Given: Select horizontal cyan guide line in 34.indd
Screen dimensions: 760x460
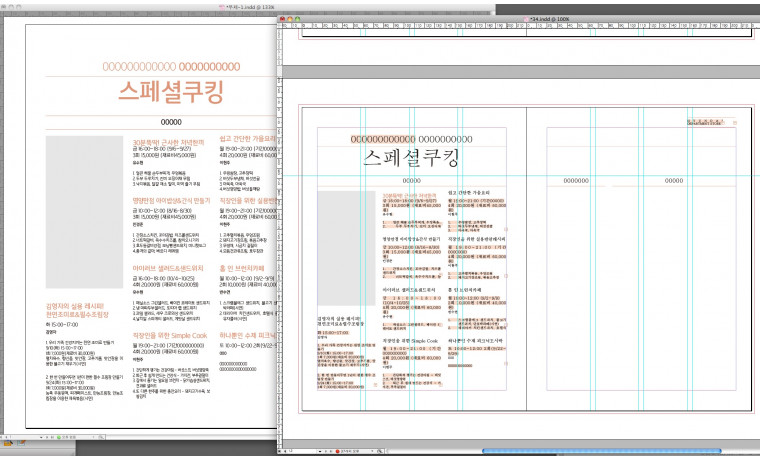Looking at the screenshot, I should point(521,175).
